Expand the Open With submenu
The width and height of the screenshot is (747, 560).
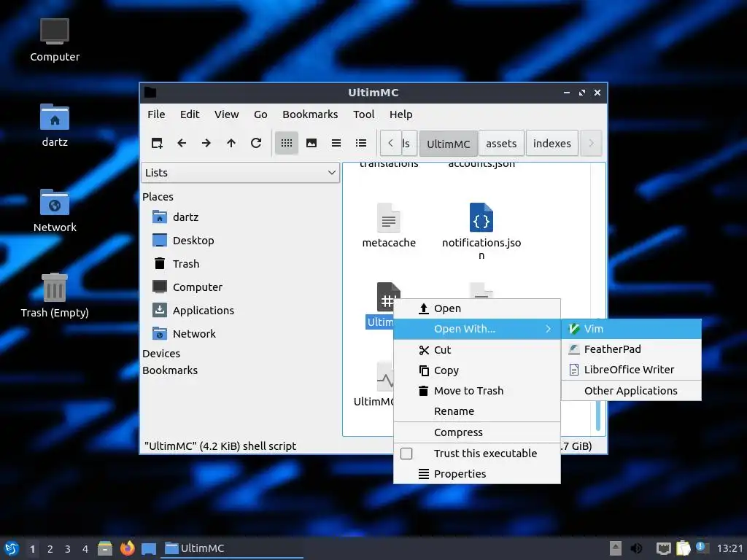pos(477,329)
